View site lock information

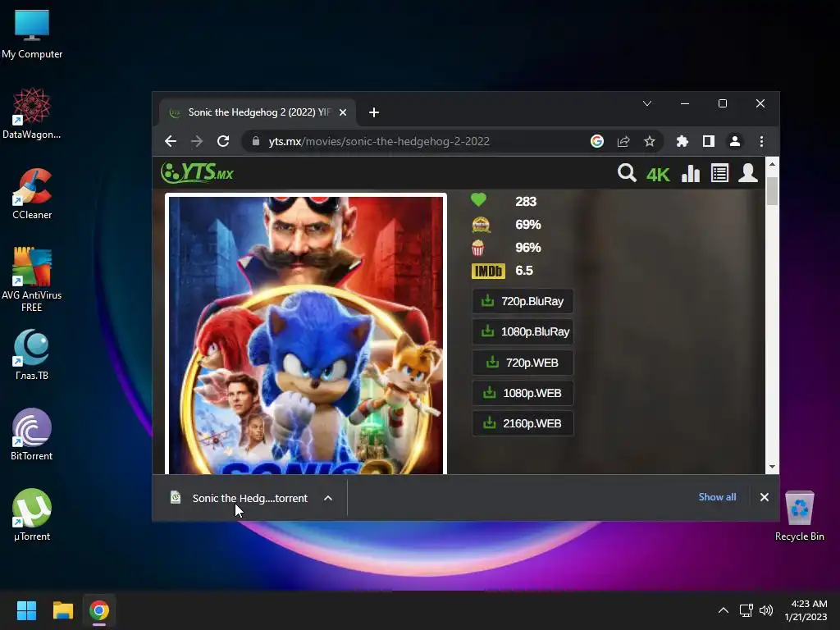[x=256, y=141]
